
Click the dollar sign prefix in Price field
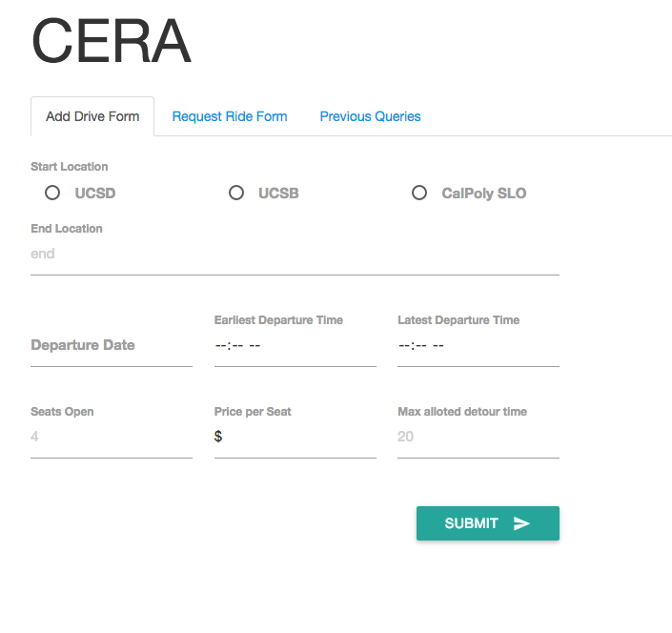click(x=218, y=437)
